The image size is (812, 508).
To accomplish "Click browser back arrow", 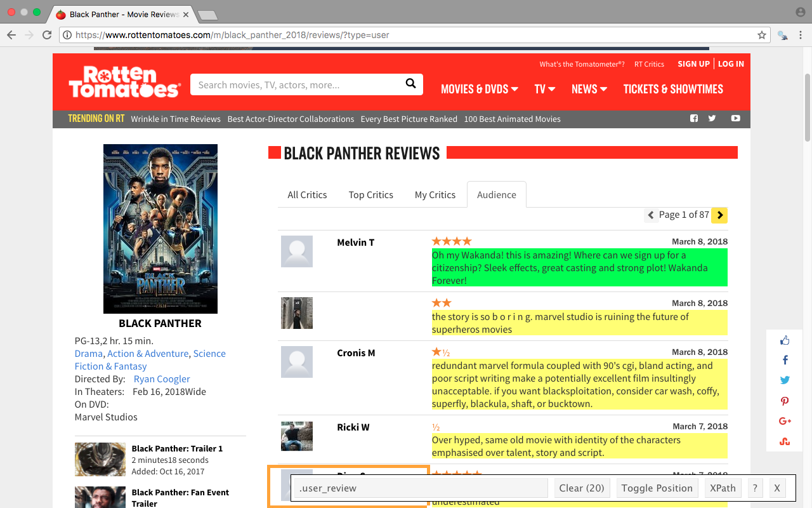I will tap(11, 35).
